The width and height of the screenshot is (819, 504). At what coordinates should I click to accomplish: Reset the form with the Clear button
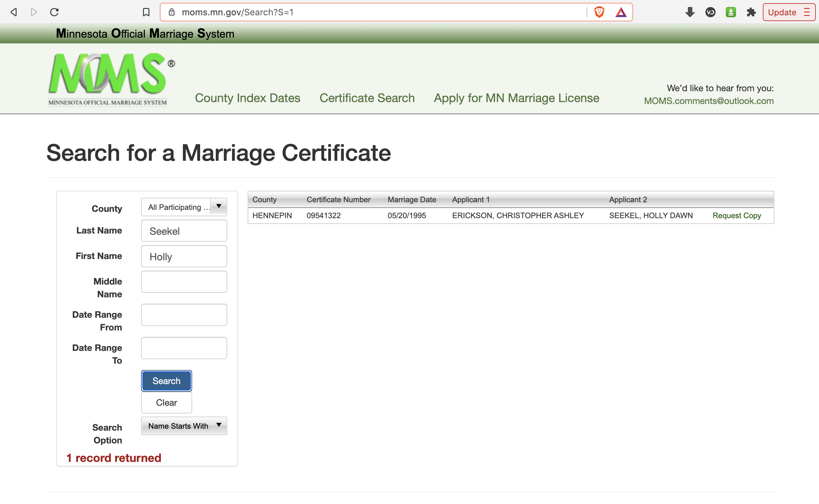166,402
